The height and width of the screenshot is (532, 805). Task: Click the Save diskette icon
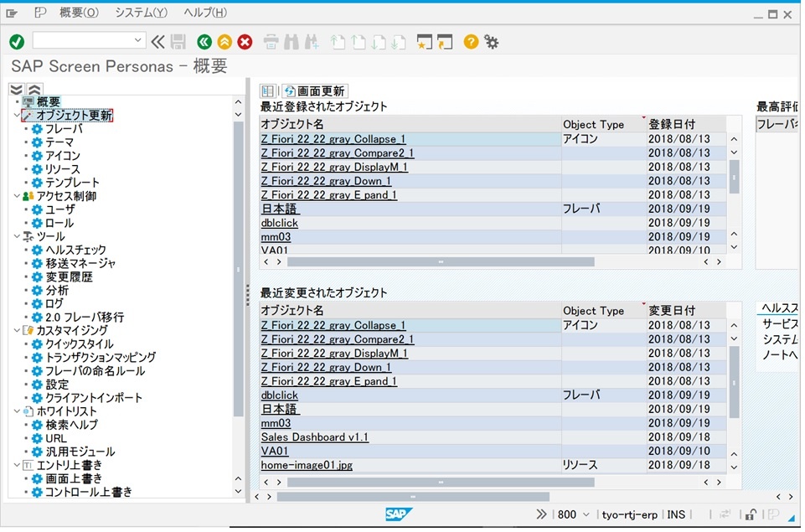[178, 42]
